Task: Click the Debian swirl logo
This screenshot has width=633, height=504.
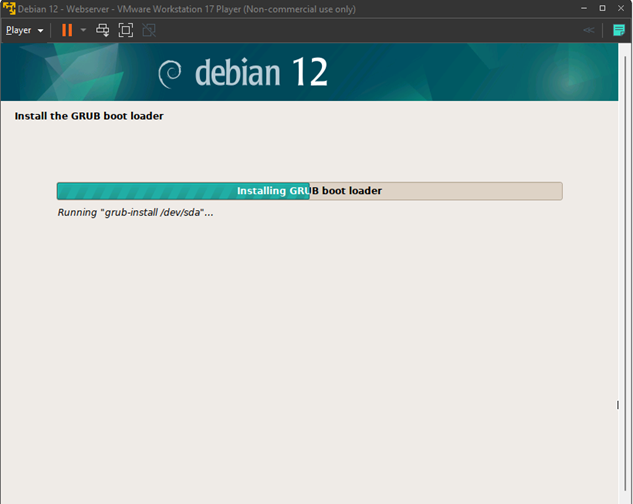Action: pos(171,73)
